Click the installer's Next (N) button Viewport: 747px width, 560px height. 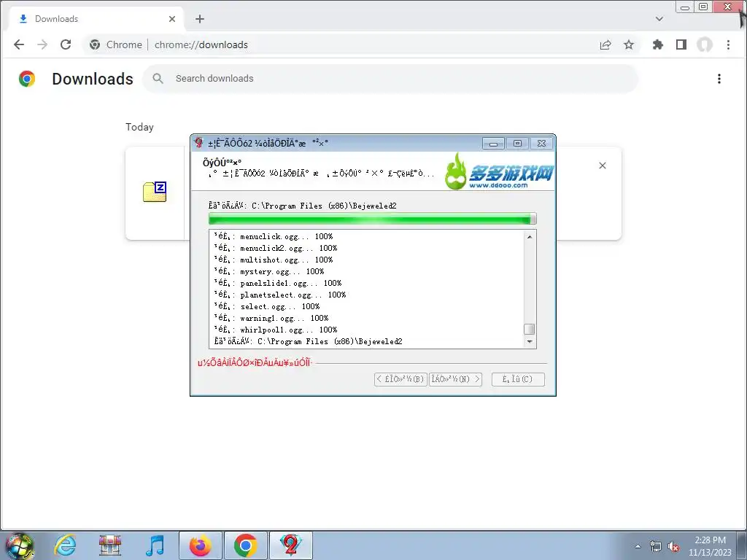pos(456,379)
